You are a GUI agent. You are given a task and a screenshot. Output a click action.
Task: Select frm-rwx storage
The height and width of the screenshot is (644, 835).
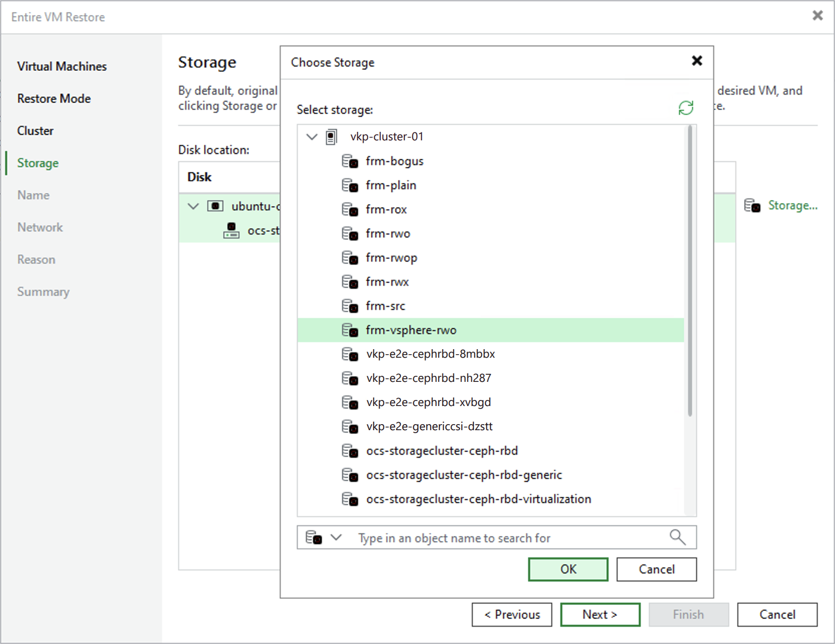tap(387, 282)
